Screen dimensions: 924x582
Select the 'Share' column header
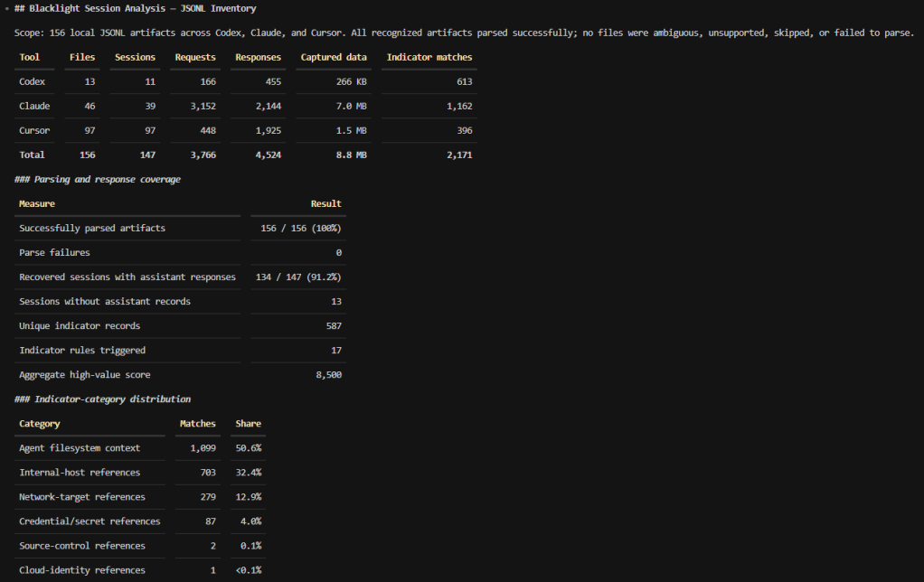pos(248,424)
